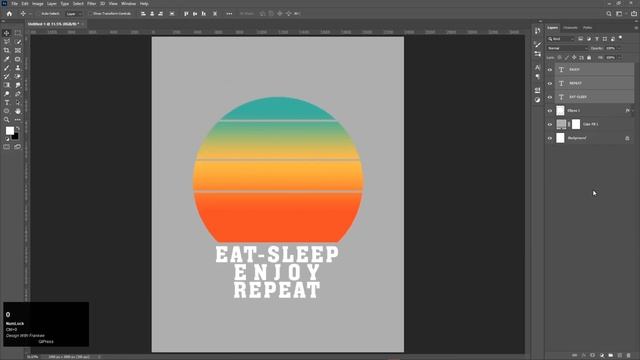Click Align top edges button
The image size is (640, 360).
[186, 13]
